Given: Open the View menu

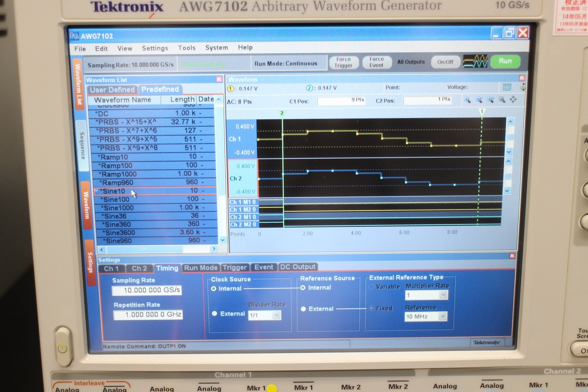Looking at the screenshot, I should pos(125,48).
